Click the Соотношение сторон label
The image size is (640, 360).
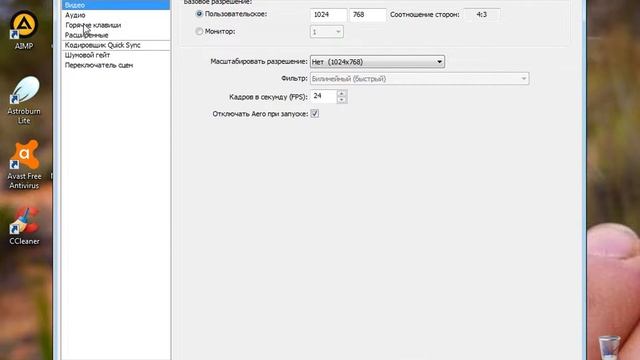[x=424, y=15]
